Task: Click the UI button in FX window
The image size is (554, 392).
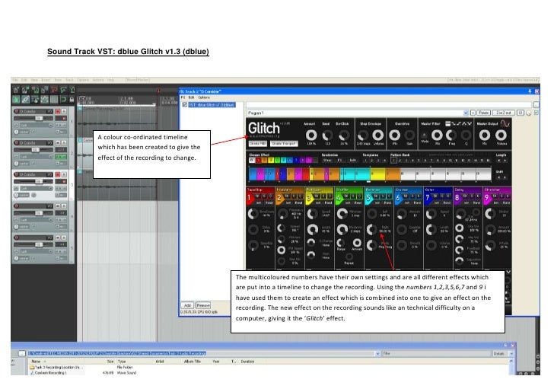Action: coord(521,113)
